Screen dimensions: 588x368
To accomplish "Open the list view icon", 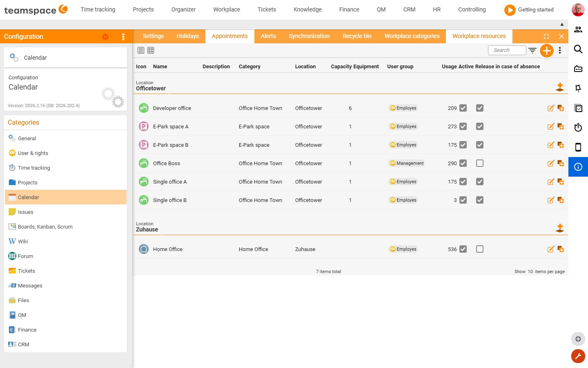I will [x=141, y=50].
